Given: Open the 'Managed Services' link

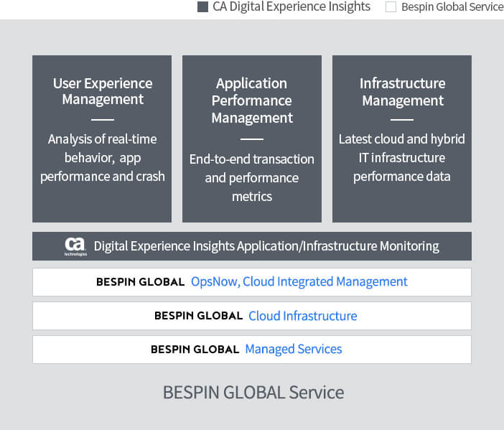Looking at the screenshot, I should point(294,349).
